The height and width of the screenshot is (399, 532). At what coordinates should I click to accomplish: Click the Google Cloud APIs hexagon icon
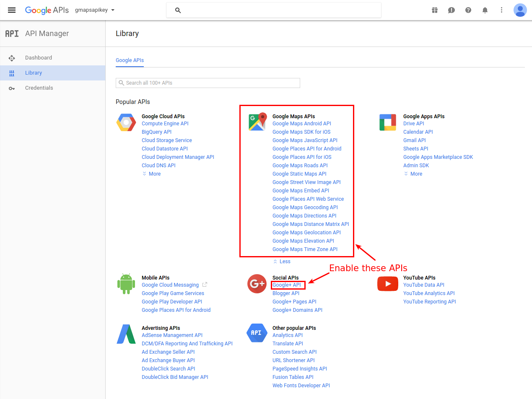coord(126,122)
